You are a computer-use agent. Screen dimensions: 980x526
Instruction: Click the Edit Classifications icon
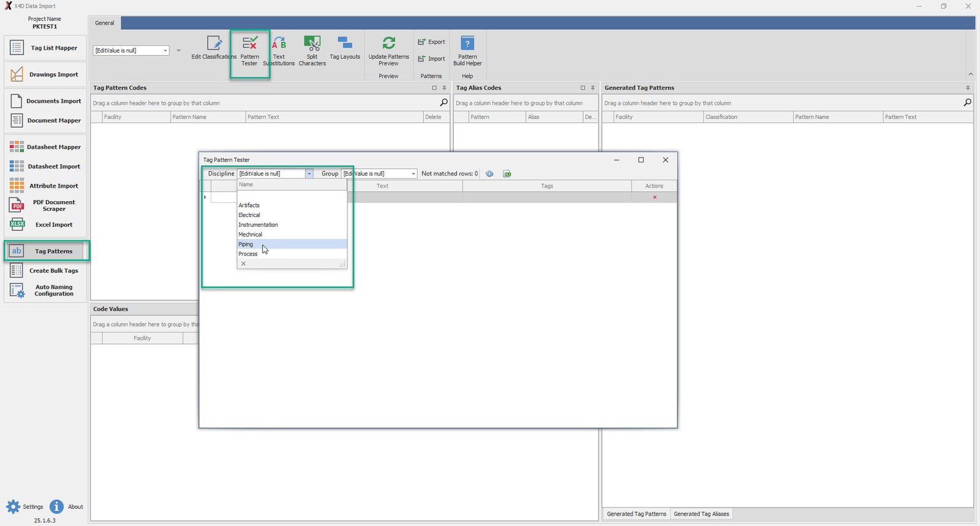click(x=214, y=44)
